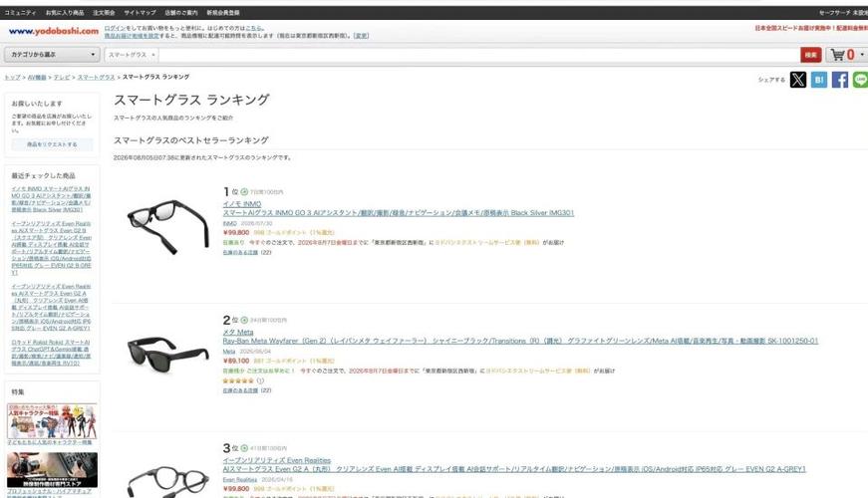This screenshot has height=498, width=868.
Task: Open Even G2 A round glasses thumbnail
Action: [167, 480]
